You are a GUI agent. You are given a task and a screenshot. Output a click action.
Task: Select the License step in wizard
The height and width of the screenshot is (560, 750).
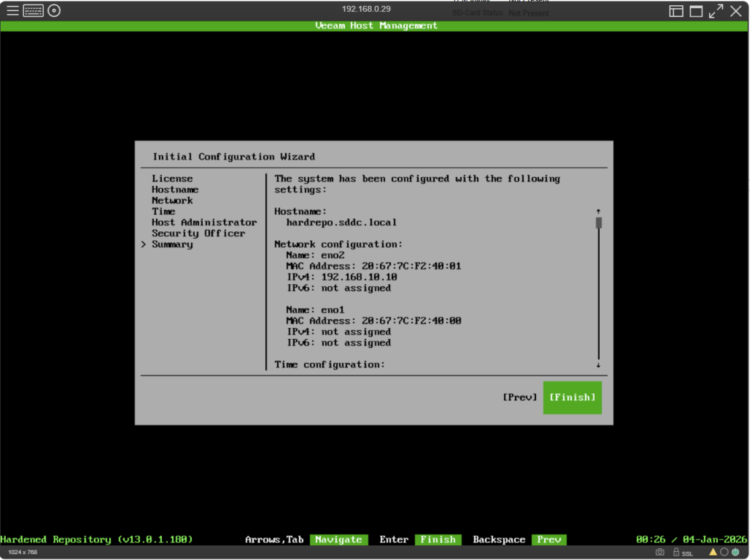coord(172,179)
